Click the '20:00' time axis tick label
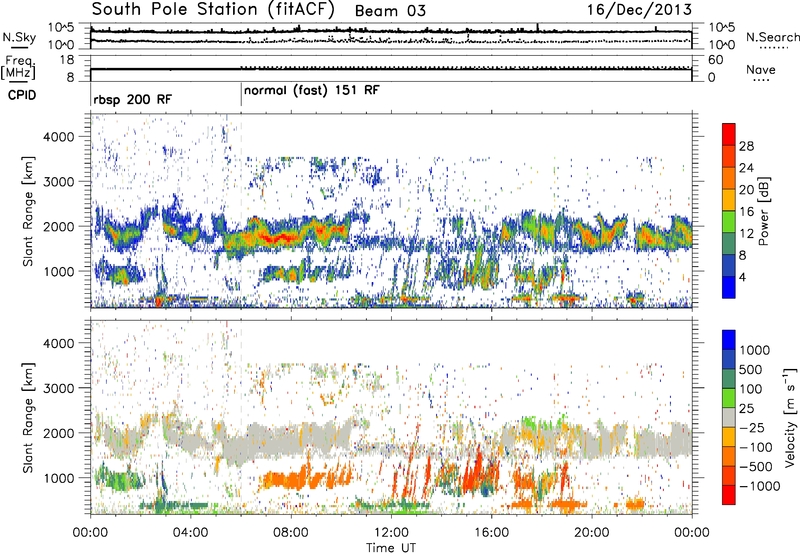 pyautogui.click(x=591, y=533)
